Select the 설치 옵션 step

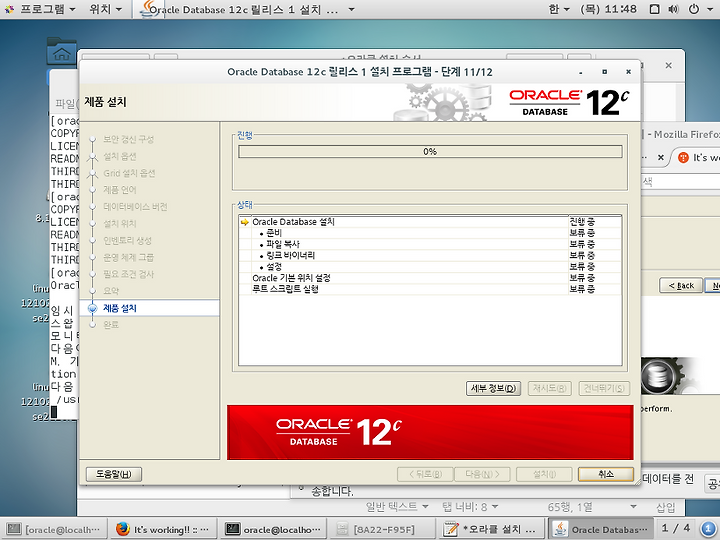120,157
